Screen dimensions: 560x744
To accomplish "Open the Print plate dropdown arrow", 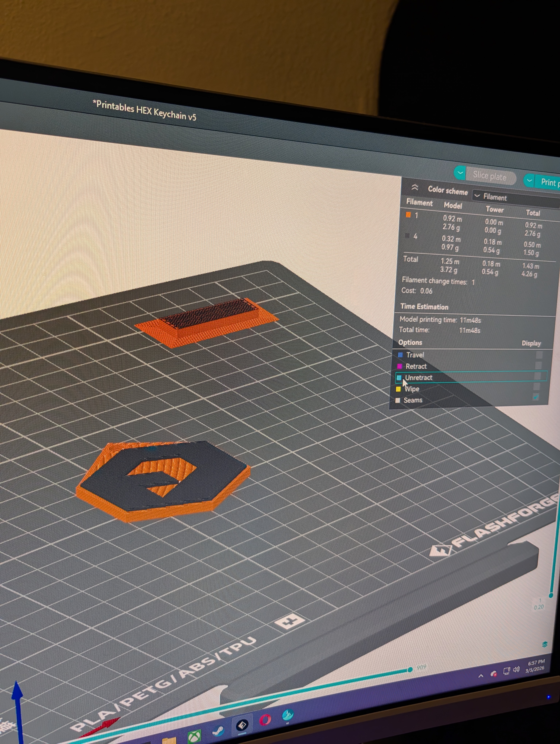I will 529,181.
